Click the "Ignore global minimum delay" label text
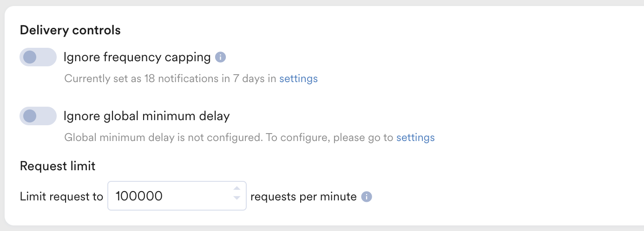The image size is (644, 231). click(146, 115)
